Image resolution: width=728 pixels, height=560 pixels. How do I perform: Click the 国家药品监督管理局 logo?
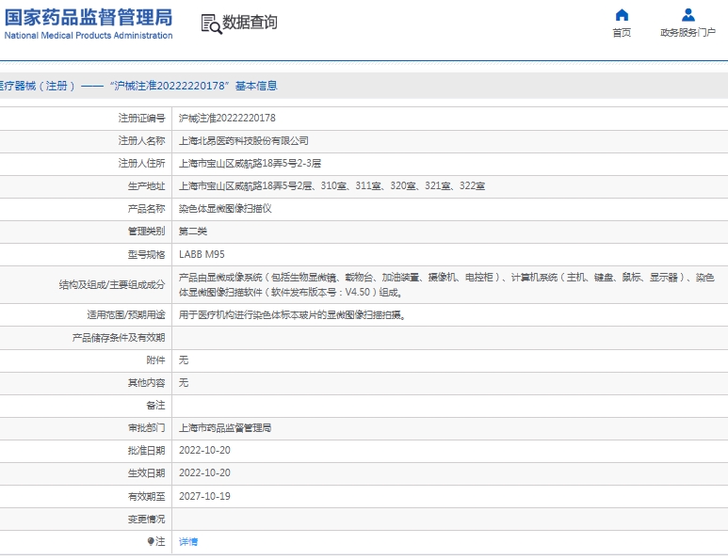tap(89, 18)
